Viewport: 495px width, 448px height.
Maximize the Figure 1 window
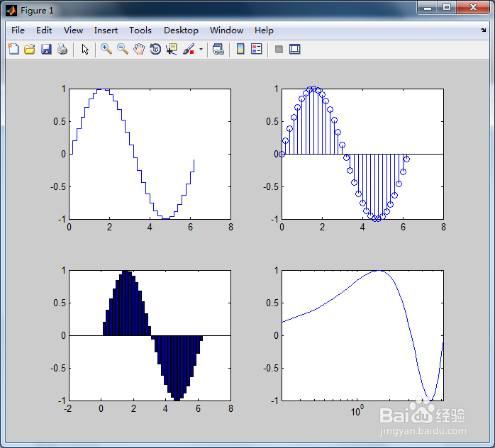coord(446,8)
